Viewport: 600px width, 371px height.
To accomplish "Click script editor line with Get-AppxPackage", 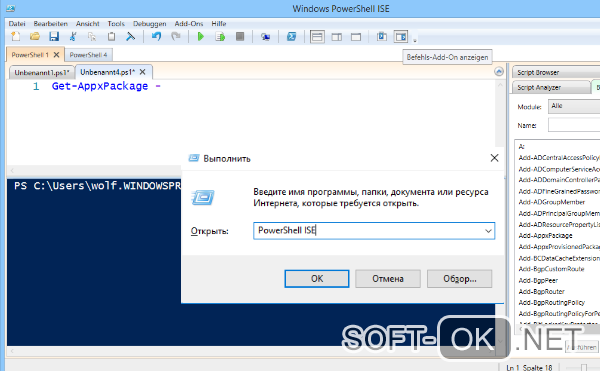I will point(106,86).
